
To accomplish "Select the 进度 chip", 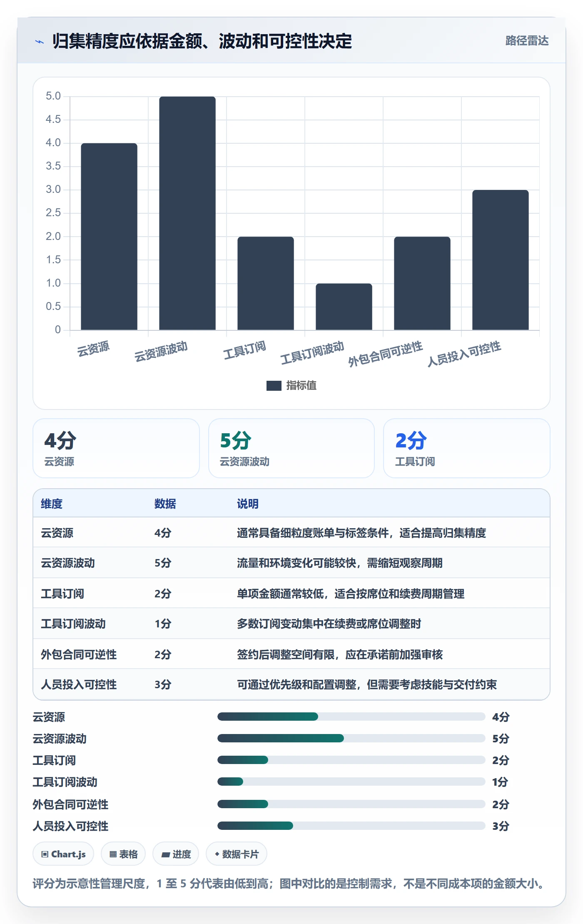I will [176, 854].
